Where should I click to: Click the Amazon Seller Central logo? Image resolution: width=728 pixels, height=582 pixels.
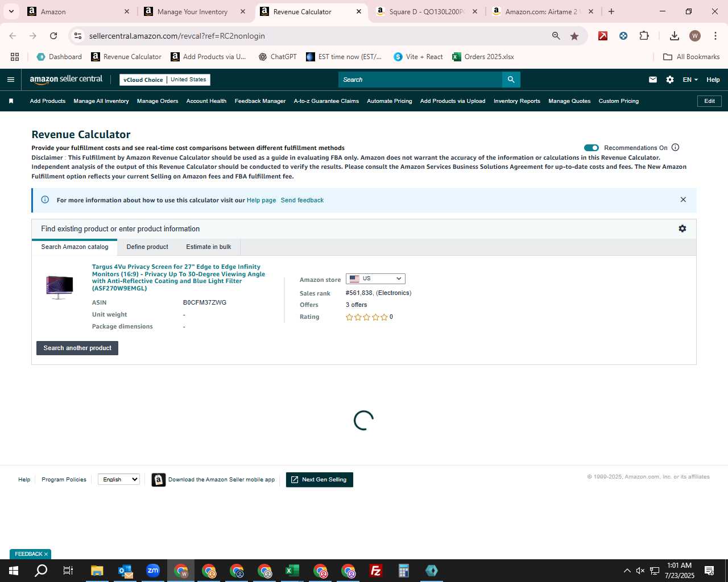click(66, 80)
